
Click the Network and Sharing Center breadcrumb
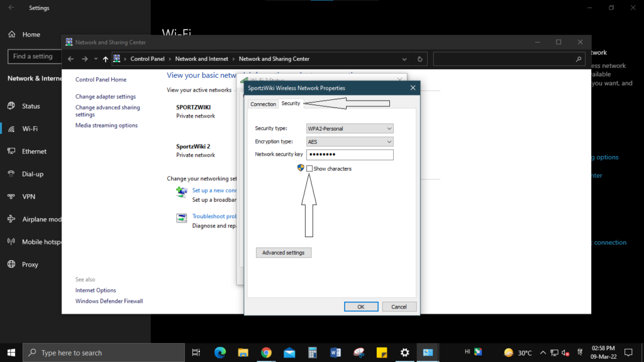click(274, 58)
